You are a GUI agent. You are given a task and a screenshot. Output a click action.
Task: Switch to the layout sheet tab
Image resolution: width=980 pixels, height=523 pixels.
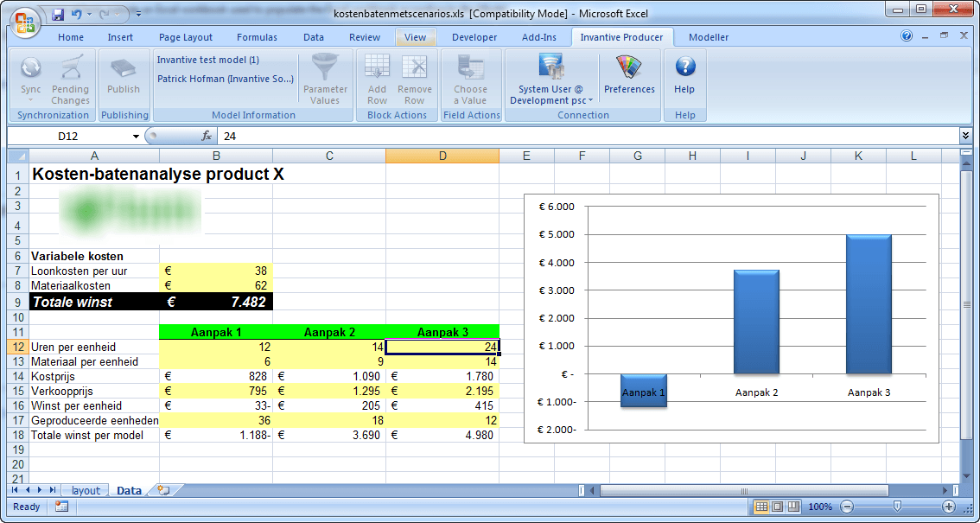click(86, 490)
